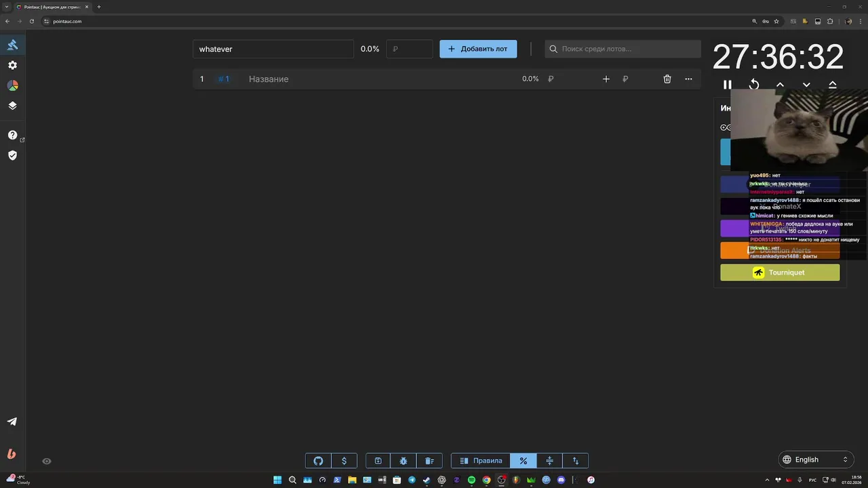
Task: Open Discord from the taskbar
Action: point(561,480)
